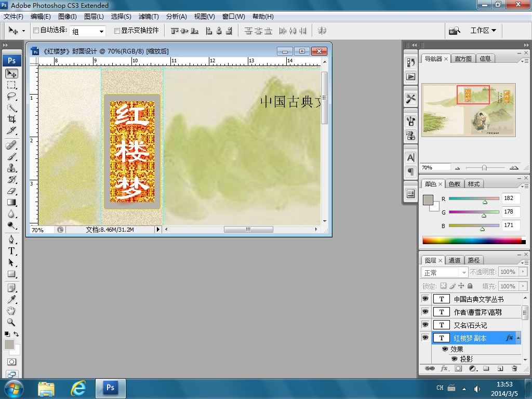Hide the 作者\曹雪芹\高鹗 layer
The width and height of the screenshot is (532, 399).
(x=425, y=312)
